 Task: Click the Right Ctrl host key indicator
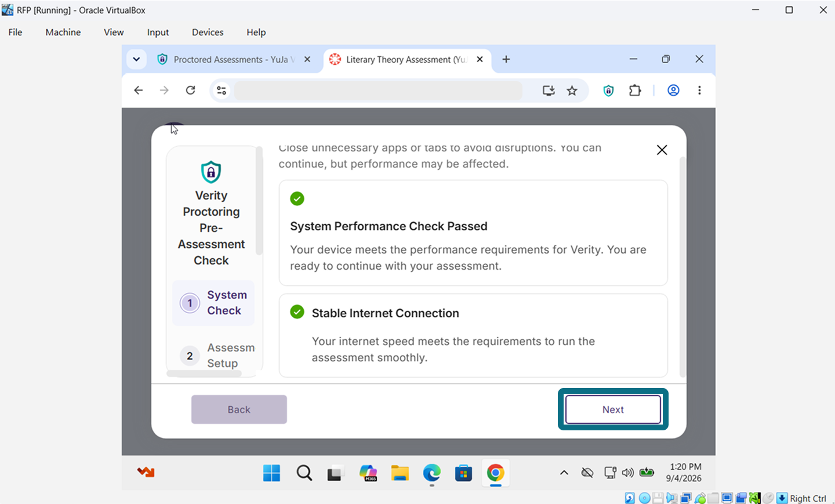coord(808,498)
